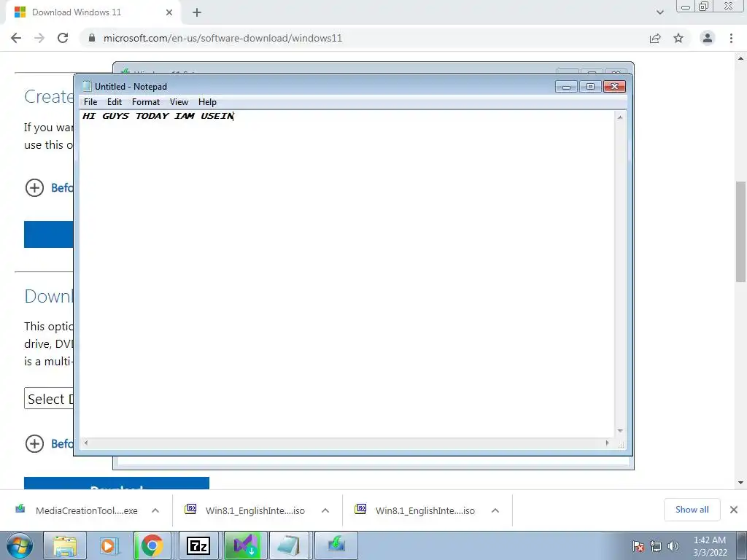The image size is (747, 560).
Task: Open the Windows Start menu
Action: tap(20, 545)
